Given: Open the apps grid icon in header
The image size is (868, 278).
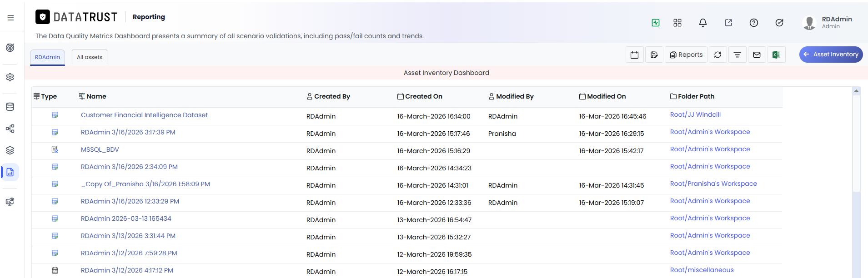Looking at the screenshot, I should pyautogui.click(x=677, y=23).
